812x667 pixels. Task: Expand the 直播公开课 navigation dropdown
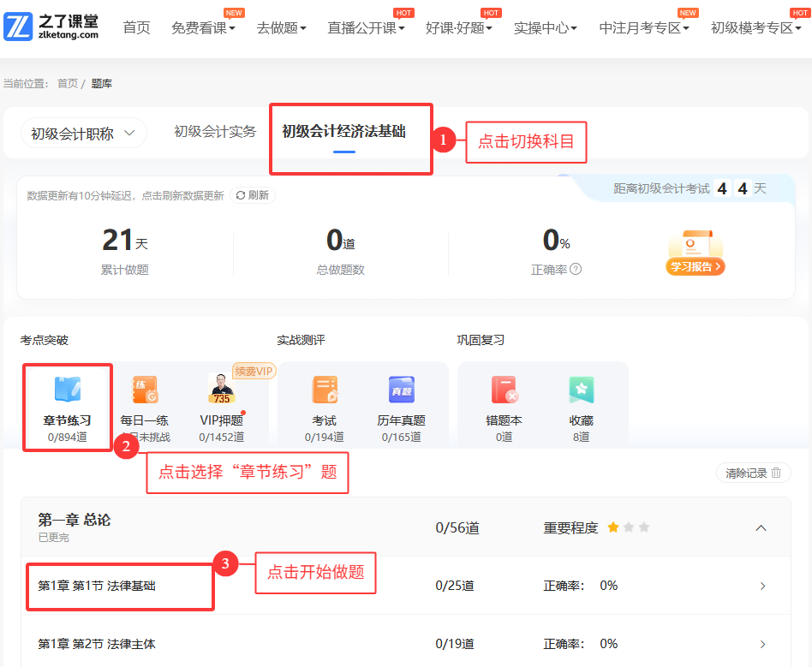(366, 27)
